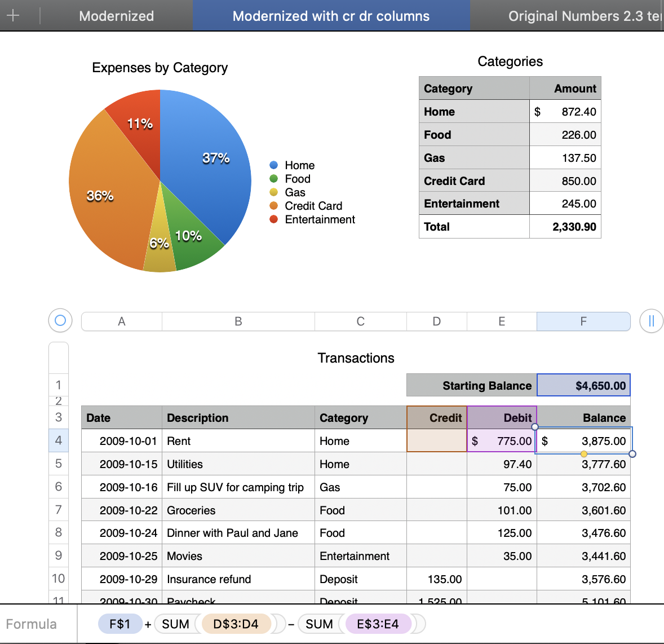Switch to the Modernized sheet tab

click(x=116, y=16)
